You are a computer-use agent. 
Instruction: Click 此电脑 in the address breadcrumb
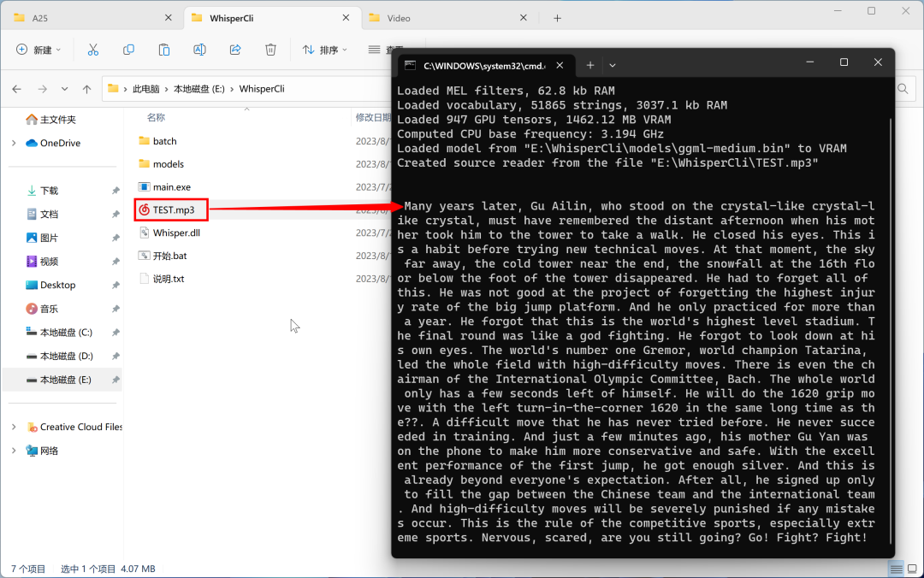pyautogui.click(x=146, y=89)
